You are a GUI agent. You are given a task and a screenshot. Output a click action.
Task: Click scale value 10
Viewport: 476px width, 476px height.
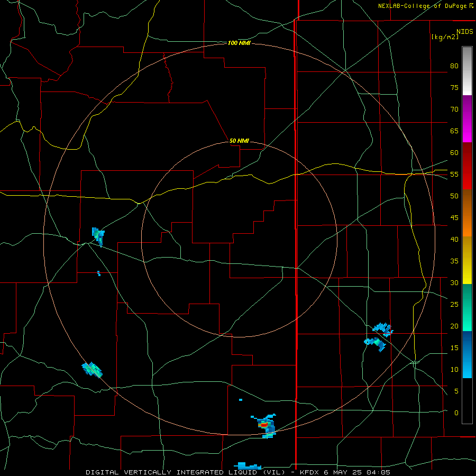point(454,370)
